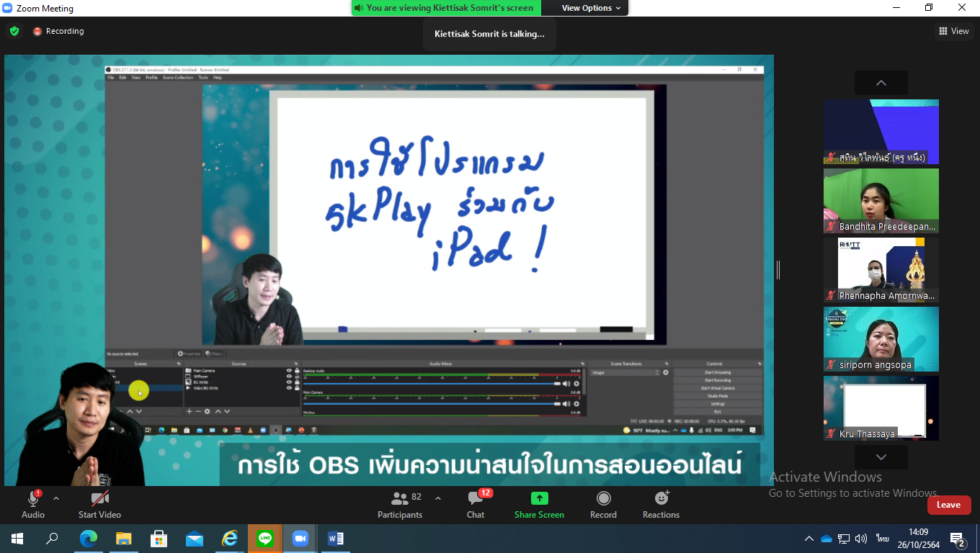Screen dimensions: 980x553
Task: Select Kru Thassaya video thumbnail
Action: 881,408
